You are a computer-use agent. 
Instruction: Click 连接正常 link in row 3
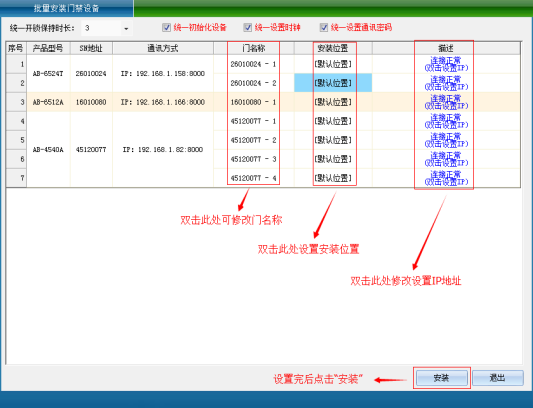pos(446,102)
